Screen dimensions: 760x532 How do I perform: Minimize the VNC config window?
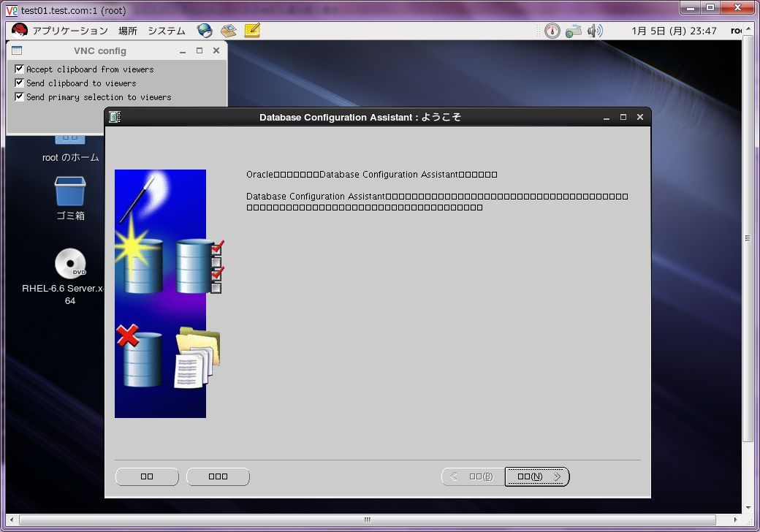[183, 51]
